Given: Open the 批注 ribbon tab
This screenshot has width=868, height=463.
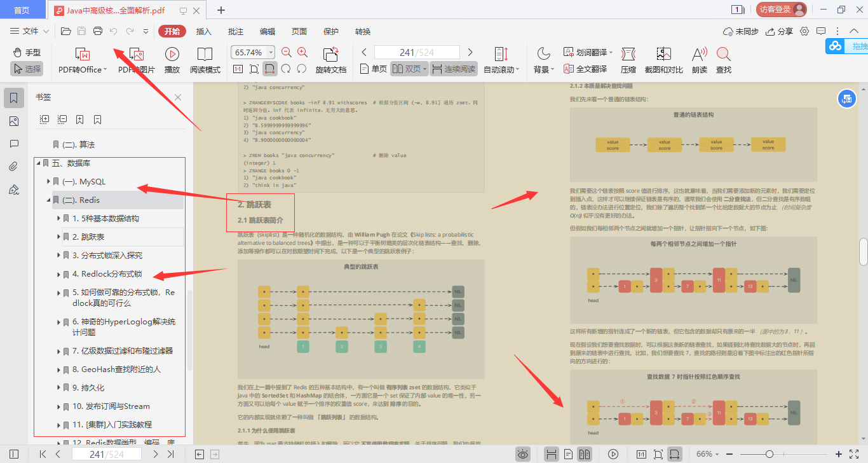Looking at the screenshot, I should click(x=236, y=31).
